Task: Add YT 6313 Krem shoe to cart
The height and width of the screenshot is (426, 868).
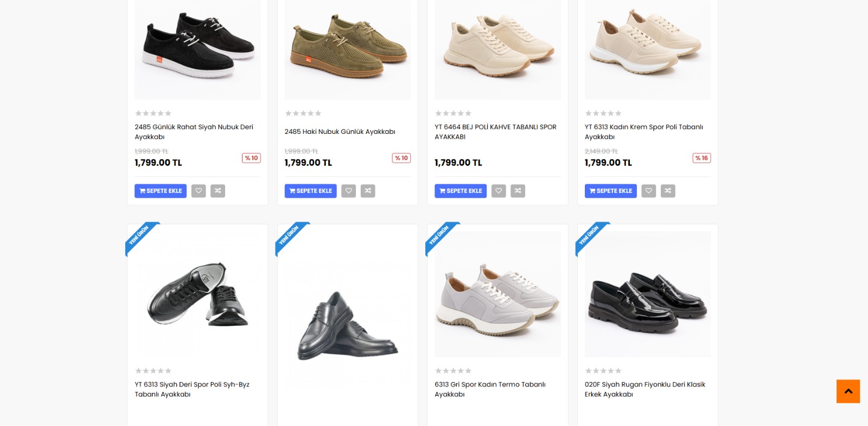Action: [610, 191]
